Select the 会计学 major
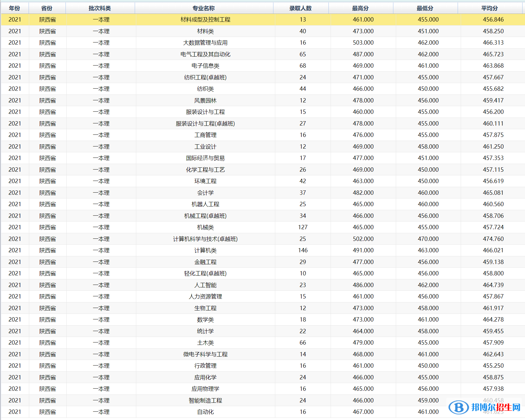This screenshot has height=420, width=525. point(205,193)
